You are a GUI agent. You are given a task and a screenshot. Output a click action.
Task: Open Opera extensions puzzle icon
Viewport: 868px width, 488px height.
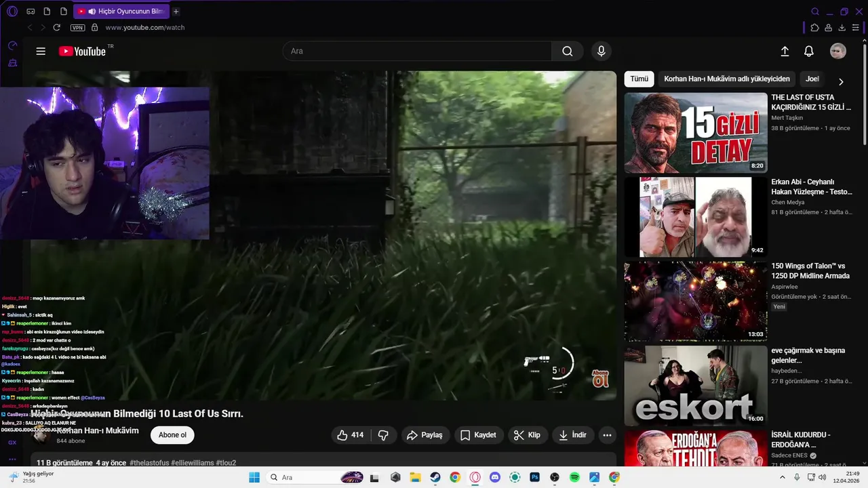tap(815, 28)
